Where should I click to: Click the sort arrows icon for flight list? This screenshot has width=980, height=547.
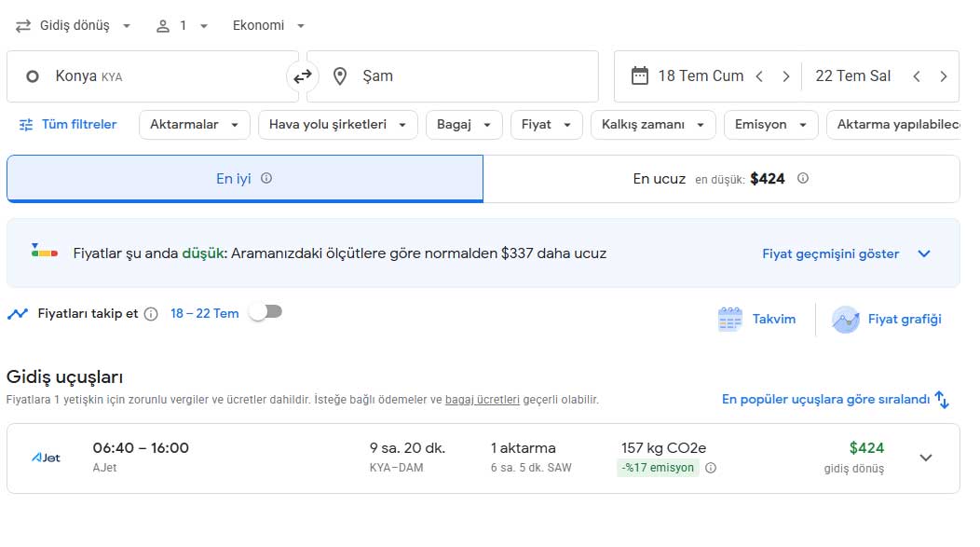(x=942, y=400)
